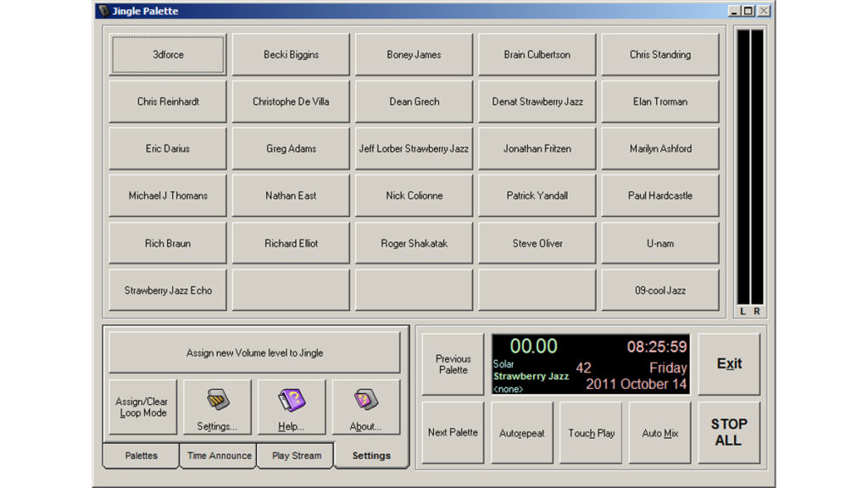
Task: Play the Marilyn Ashford jingle
Action: pos(659,148)
